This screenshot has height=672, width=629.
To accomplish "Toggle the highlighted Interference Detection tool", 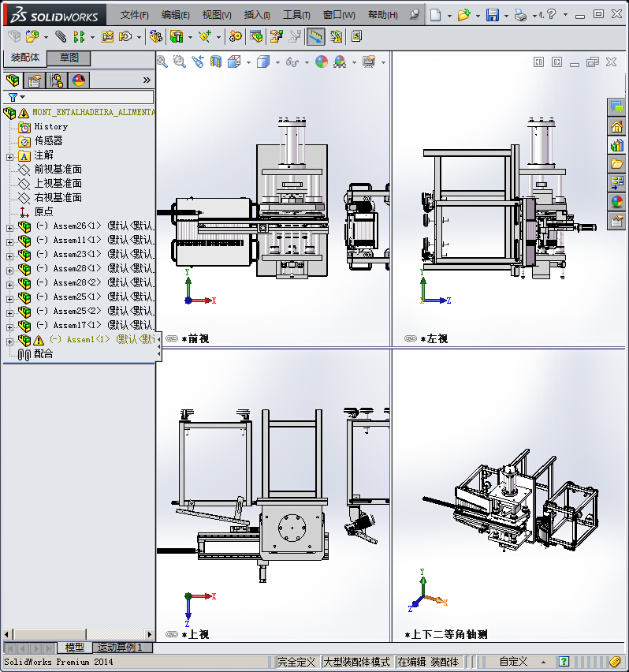I will 315,36.
